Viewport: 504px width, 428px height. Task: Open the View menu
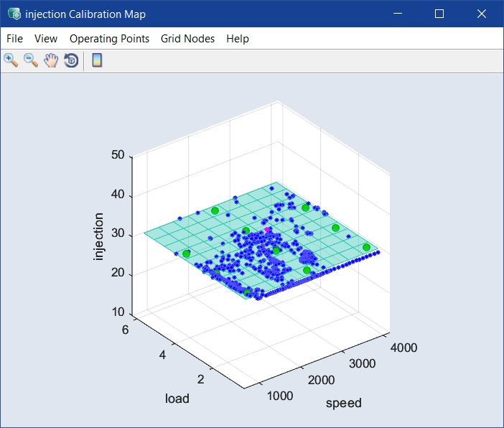46,39
